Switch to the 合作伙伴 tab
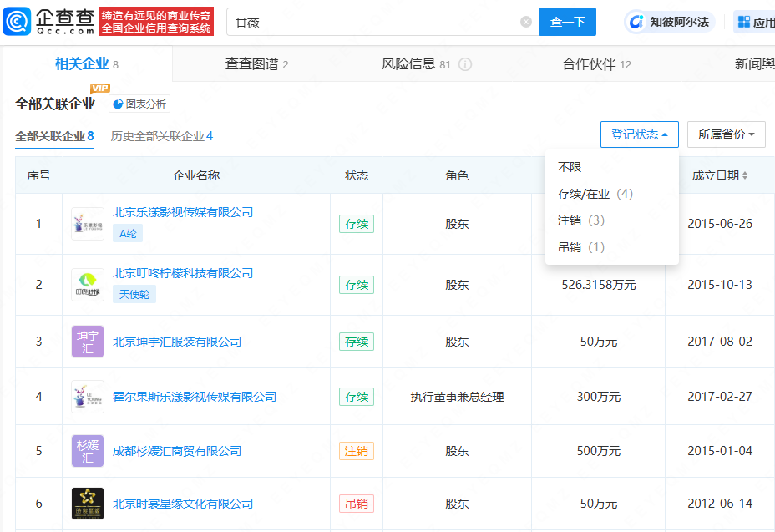Image resolution: width=775 pixels, height=532 pixels. click(596, 64)
